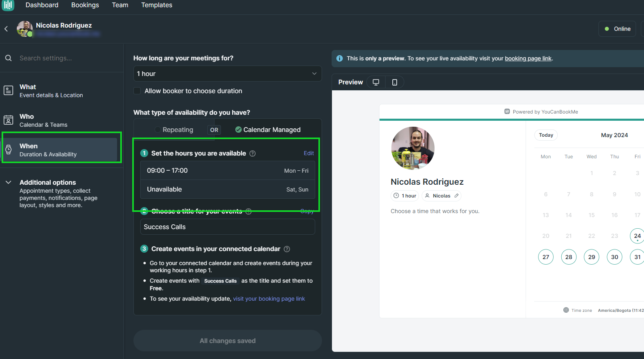Screen dimensions: 644x359
Task: Open the Team menu
Action: [x=120, y=5]
